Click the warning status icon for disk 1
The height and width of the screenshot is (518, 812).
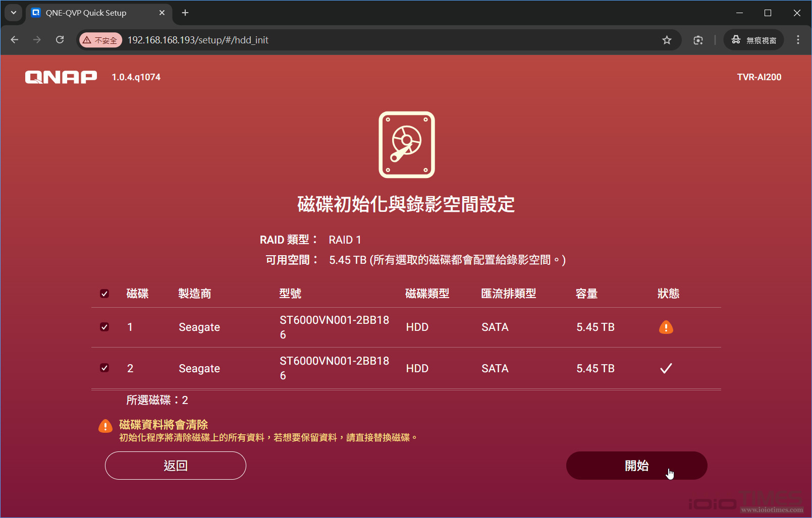tap(666, 327)
